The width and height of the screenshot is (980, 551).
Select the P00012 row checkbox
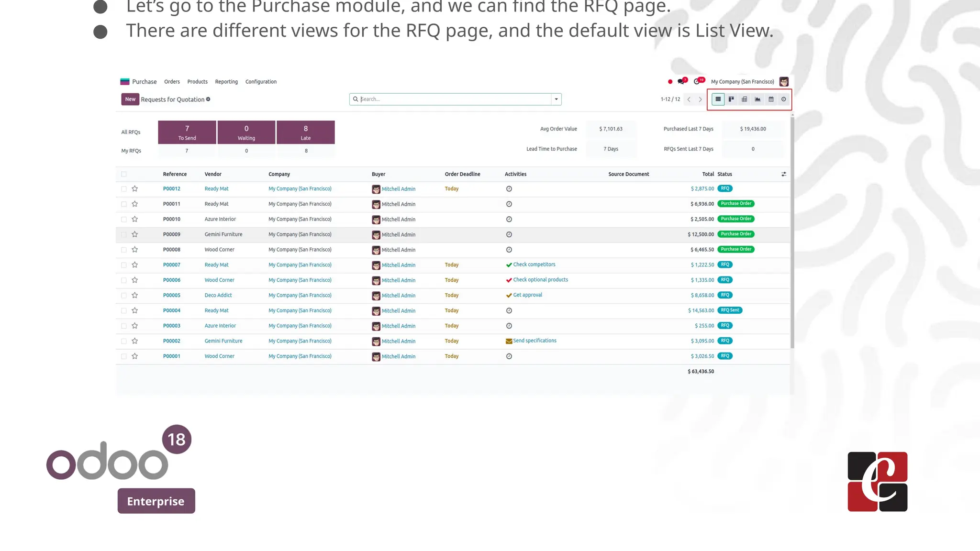point(124,189)
